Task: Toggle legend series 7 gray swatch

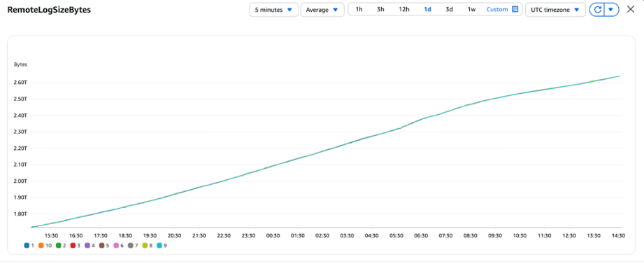Action: (130, 246)
